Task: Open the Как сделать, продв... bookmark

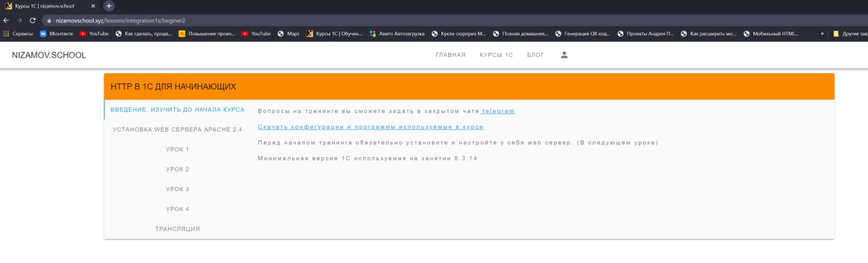Action: pyautogui.click(x=144, y=33)
